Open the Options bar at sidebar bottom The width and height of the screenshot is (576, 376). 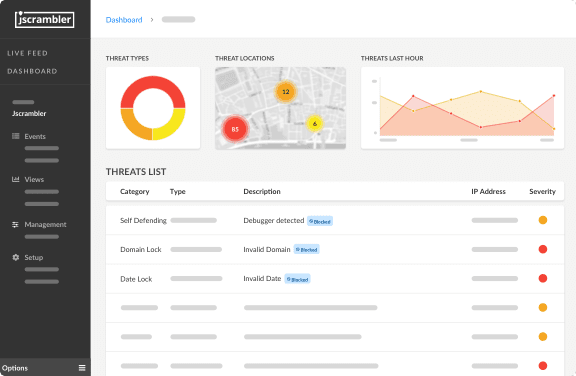(45, 368)
